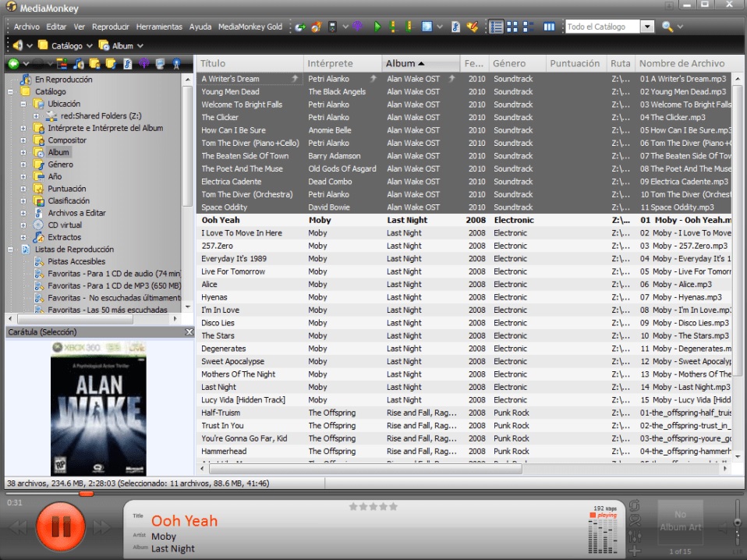
Task: Open dropdown arrow next to speaker icon in path bar
Action: click(30, 46)
